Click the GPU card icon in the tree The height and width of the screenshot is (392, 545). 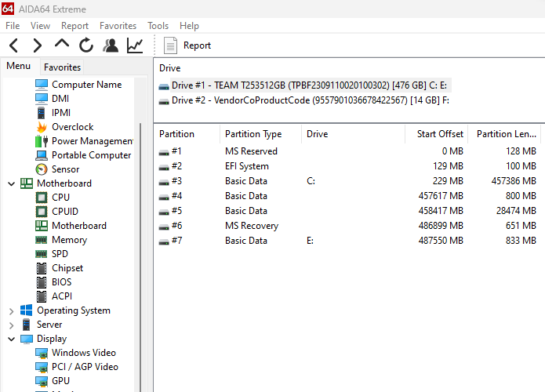(x=42, y=381)
